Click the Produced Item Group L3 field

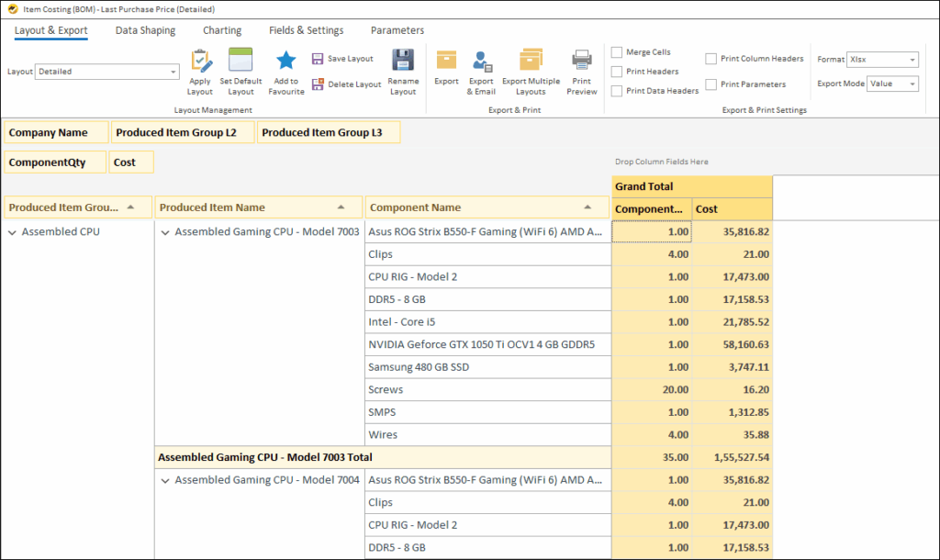(328, 133)
